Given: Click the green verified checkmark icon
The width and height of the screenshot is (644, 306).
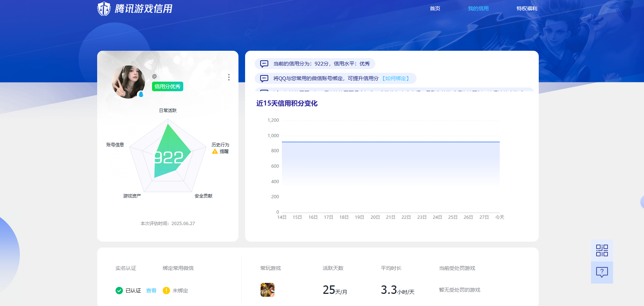Looking at the screenshot, I should tap(119, 291).
